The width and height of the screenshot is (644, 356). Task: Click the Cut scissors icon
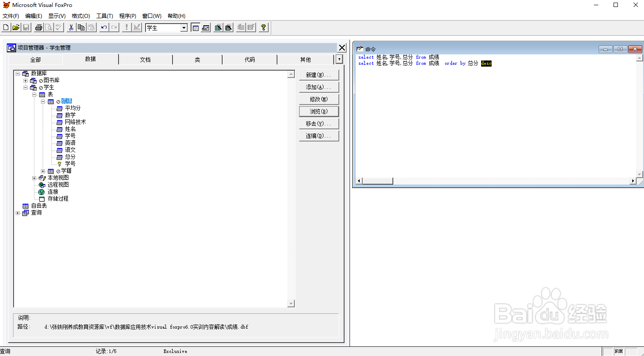point(71,27)
